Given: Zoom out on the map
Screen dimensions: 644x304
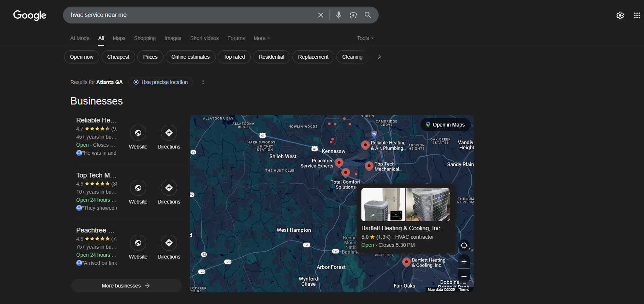Looking at the screenshot, I should click(464, 276).
